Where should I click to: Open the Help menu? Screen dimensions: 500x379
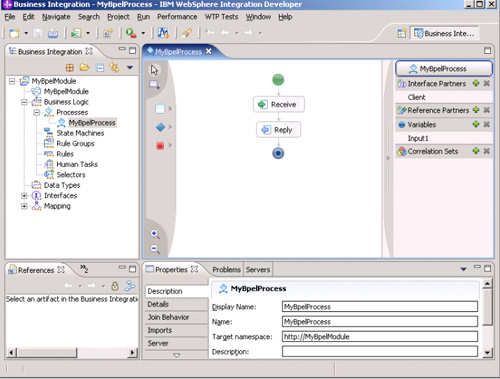285,17
